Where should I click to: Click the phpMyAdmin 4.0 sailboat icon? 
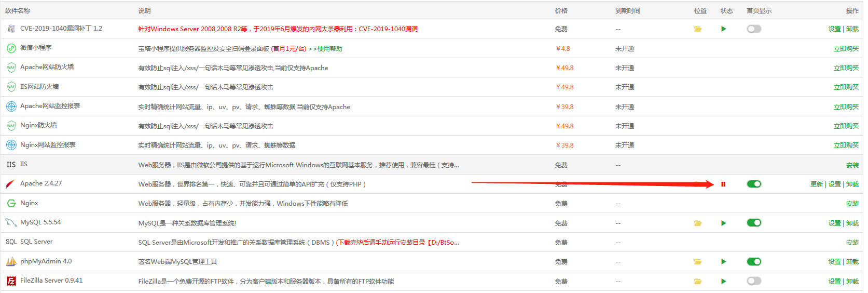click(11, 261)
